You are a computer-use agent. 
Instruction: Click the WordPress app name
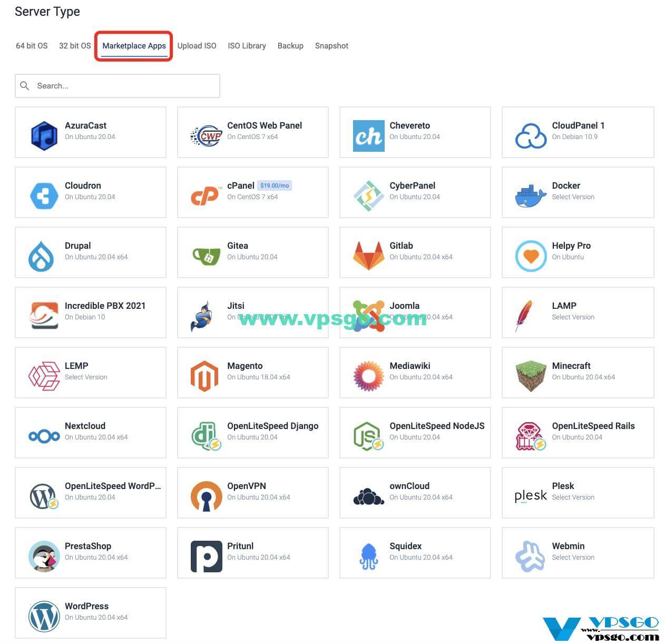click(86, 606)
